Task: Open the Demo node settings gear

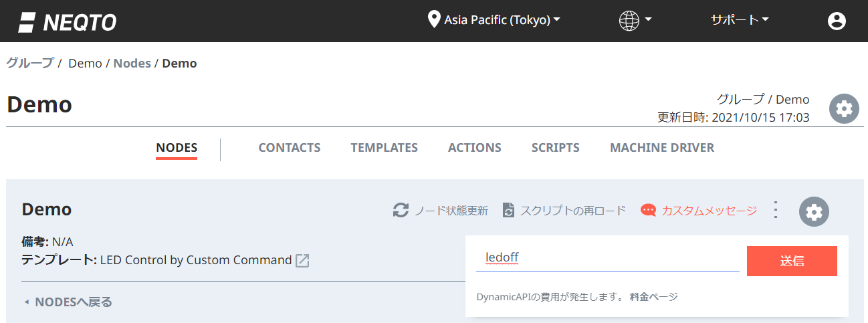Action: (x=814, y=212)
